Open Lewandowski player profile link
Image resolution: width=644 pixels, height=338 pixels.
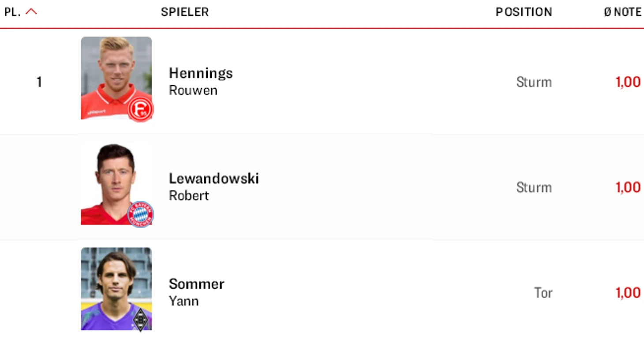pos(214,179)
